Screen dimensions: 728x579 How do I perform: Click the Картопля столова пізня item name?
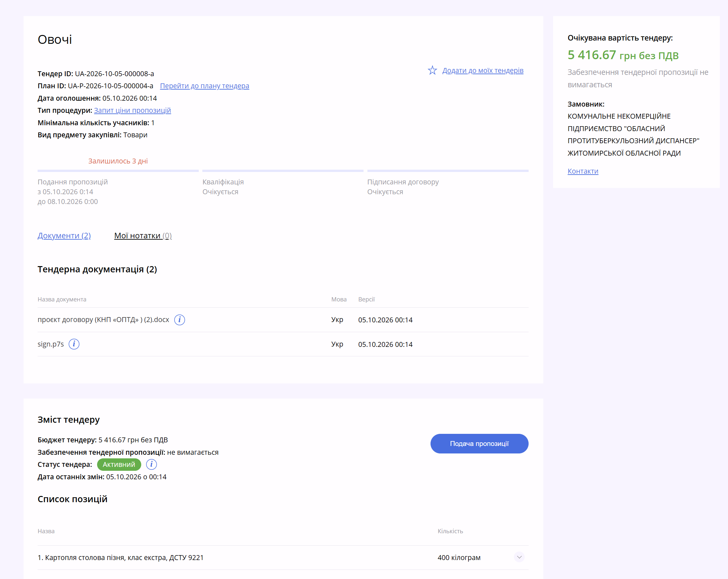[x=121, y=557]
